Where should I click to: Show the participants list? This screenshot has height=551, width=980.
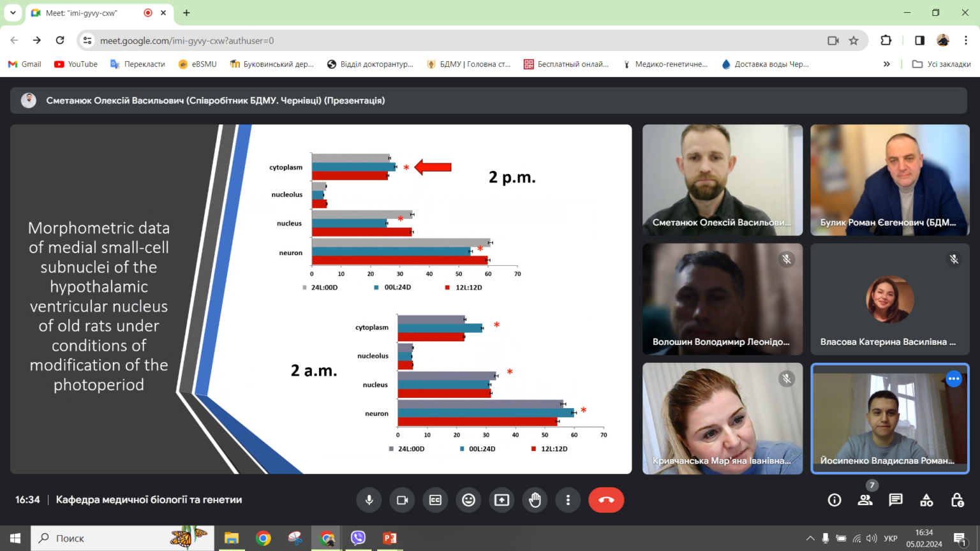tap(865, 501)
